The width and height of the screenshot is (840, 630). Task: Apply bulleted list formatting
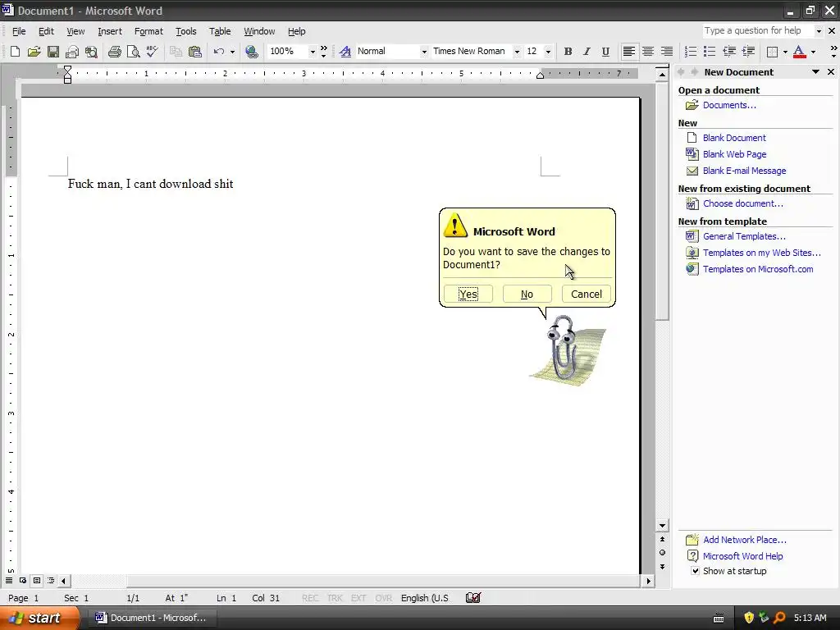(710, 52)
